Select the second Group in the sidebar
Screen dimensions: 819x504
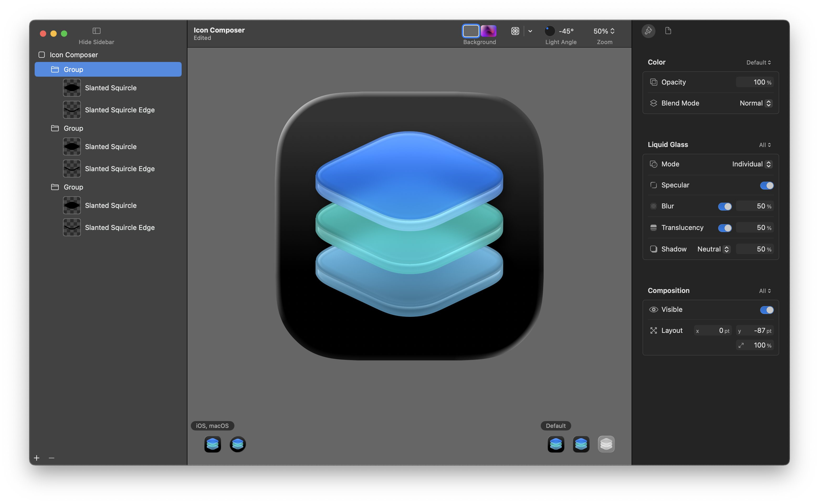73,128
